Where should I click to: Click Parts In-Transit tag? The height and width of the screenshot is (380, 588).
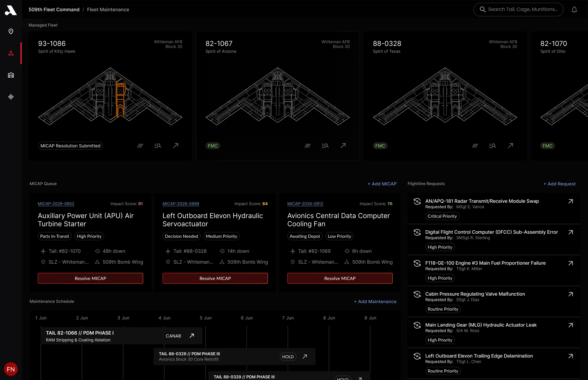pos(55,236)
